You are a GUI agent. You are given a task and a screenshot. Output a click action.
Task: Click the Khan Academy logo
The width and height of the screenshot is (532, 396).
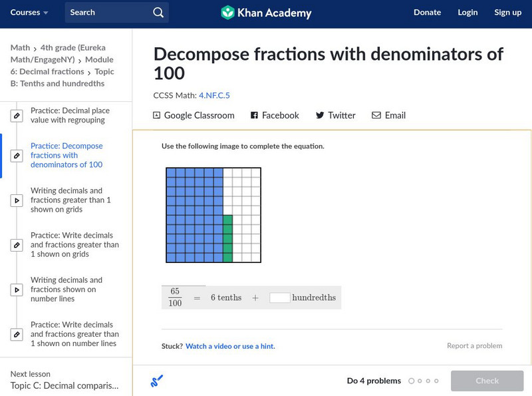[x=266, y=13]
